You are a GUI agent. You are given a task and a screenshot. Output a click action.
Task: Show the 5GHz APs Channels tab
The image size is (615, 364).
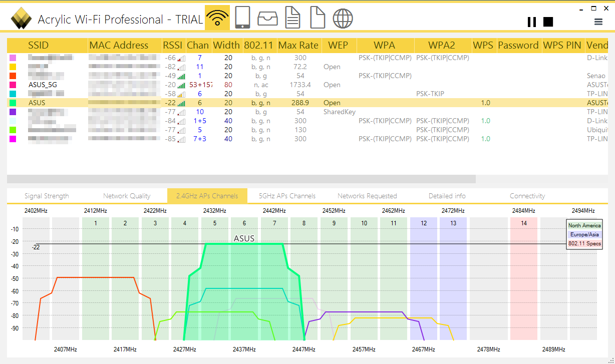(x=287, y=196)
